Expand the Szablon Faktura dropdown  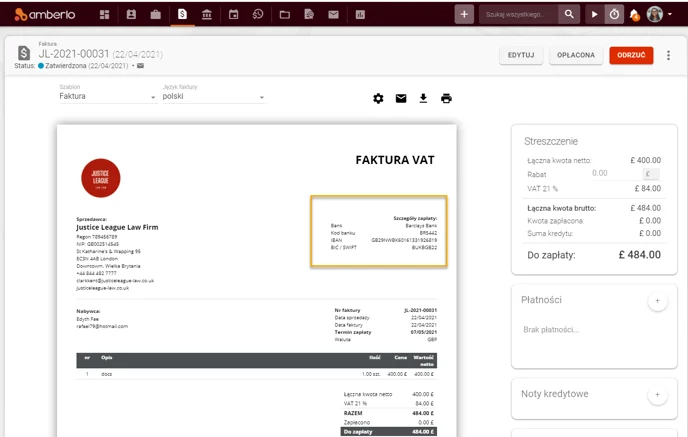click(x=108, y=97)
